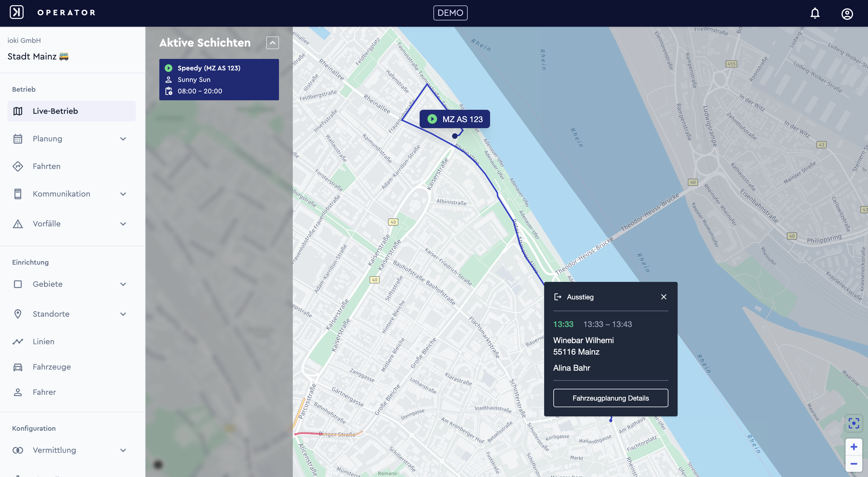Screen dimensions: 868x477
Task: Expand the Kommunikation chevron
Action: pyautogui.click(x=123, y=194)
